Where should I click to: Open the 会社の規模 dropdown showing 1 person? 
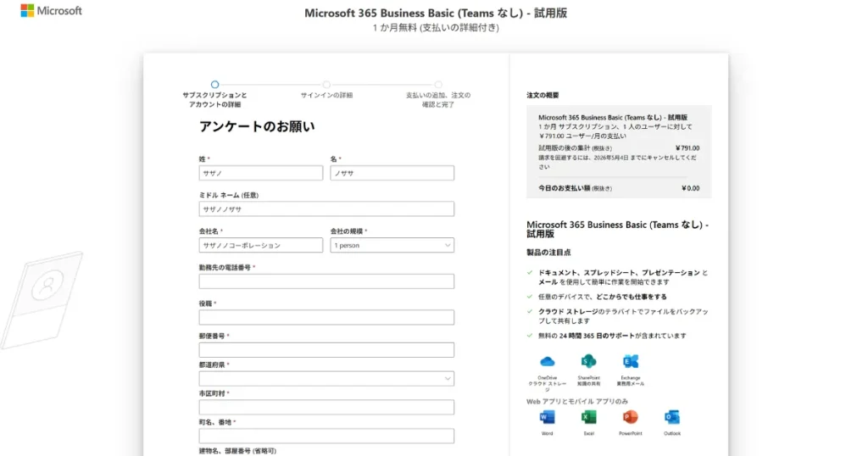point(392,245)
